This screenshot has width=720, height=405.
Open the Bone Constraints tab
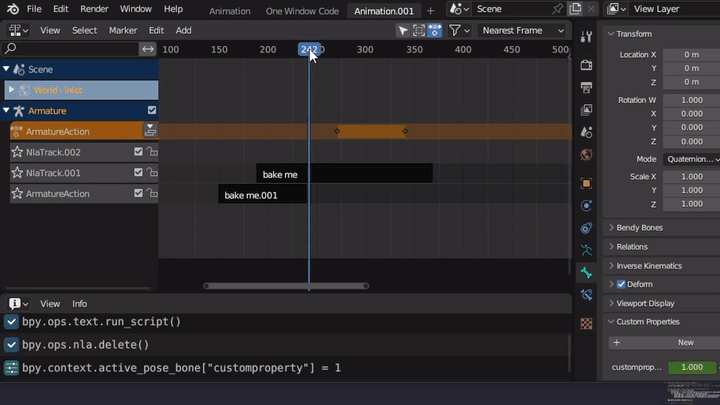(x=586, y=295)
